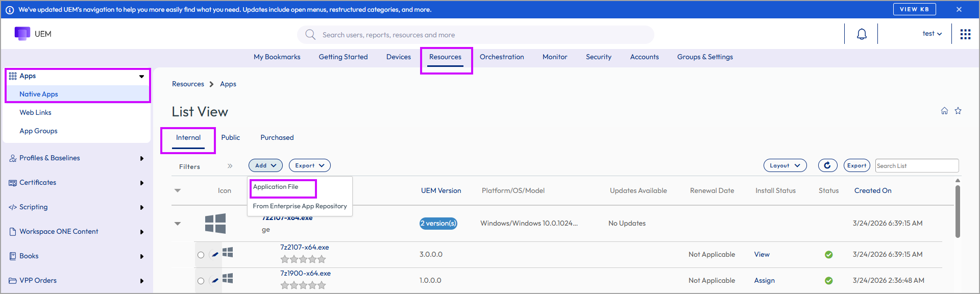Image resolution: width=980 pixels, height=294 pixels.
Task: Edit 7z1900-x64.exe with pencil icon
Action: (215, 280)
